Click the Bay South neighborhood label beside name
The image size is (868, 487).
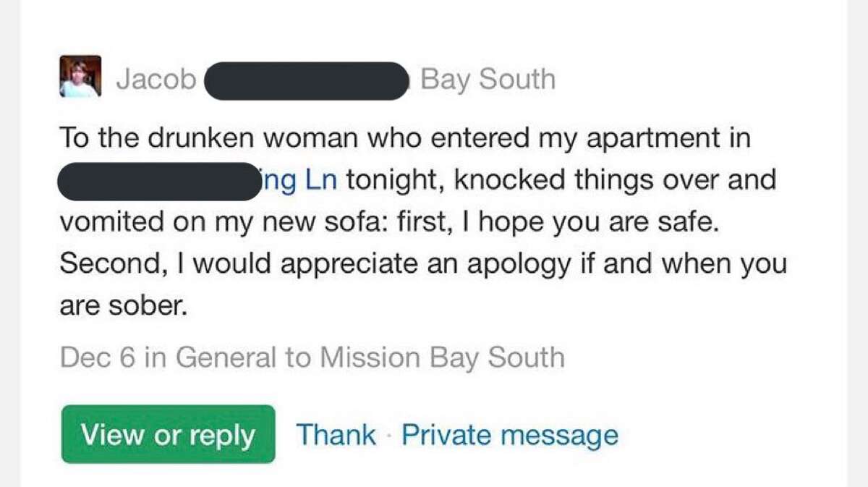pos(488,79)
